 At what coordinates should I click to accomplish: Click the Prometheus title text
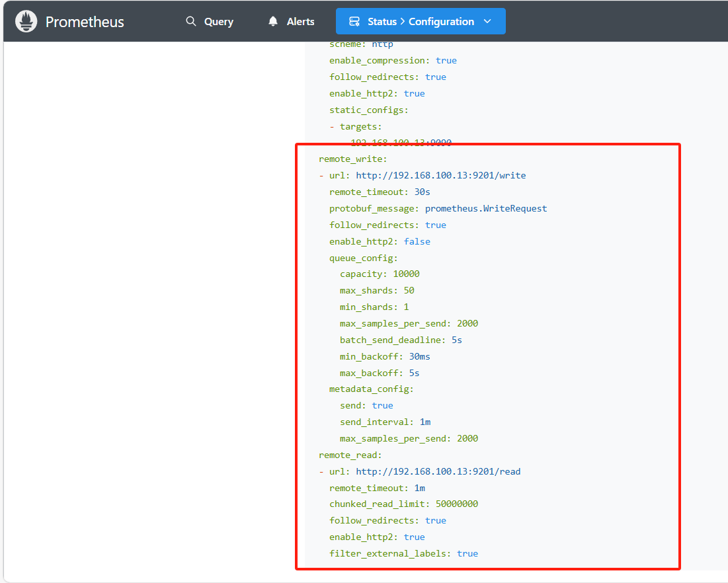click(x=85, y=22)
